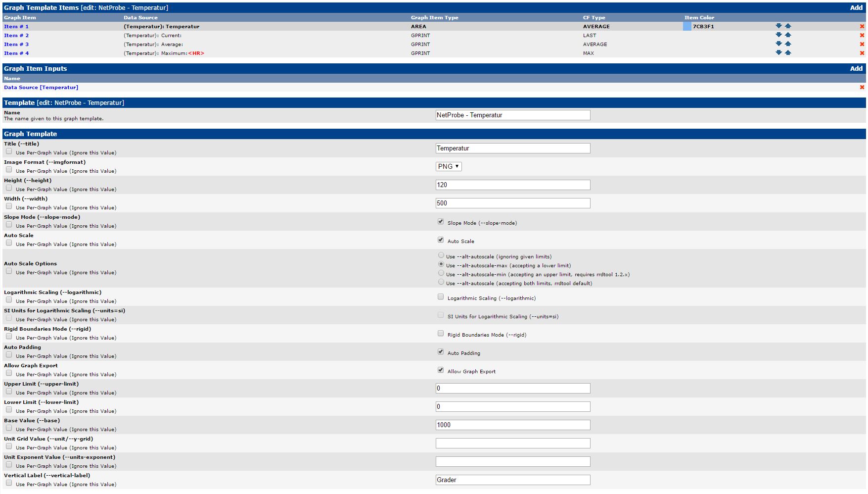This screenshot has height=494, width=868.
Task: Check Use Per-Graph Value for Slope Mode
Action: tap(9, 225)
